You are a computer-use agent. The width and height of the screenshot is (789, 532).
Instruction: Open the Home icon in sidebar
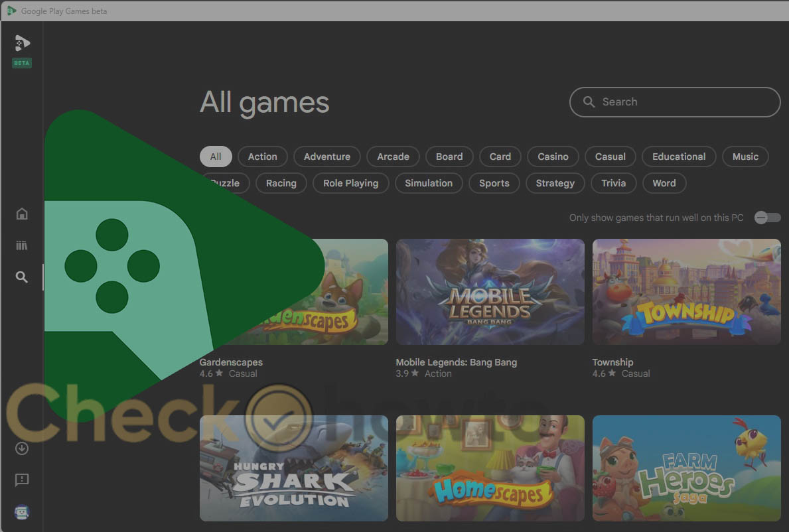click(x=22, y=214)
